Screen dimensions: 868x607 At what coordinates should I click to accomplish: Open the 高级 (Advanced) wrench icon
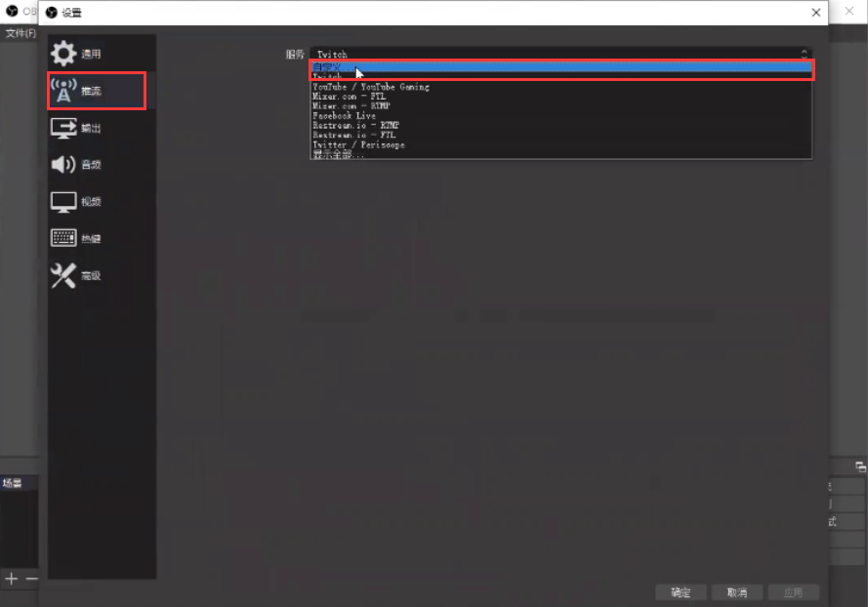tap(63, 276)
